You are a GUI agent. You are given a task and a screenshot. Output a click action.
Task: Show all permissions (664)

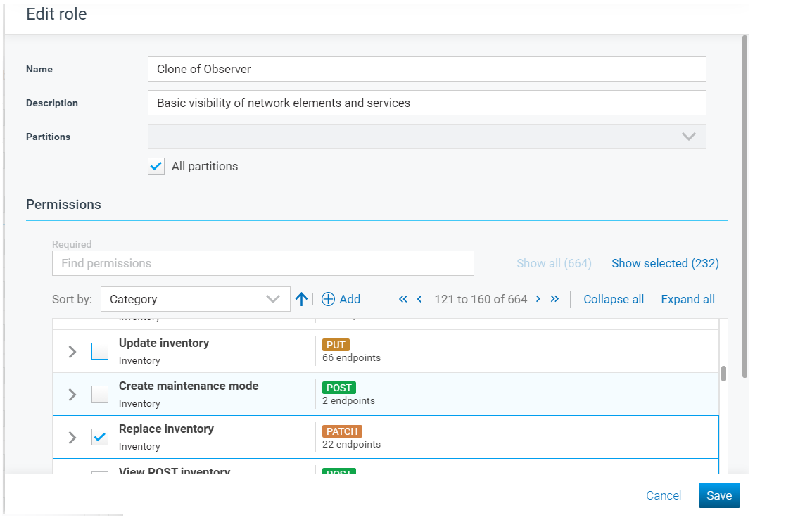[x=554, y=263]
